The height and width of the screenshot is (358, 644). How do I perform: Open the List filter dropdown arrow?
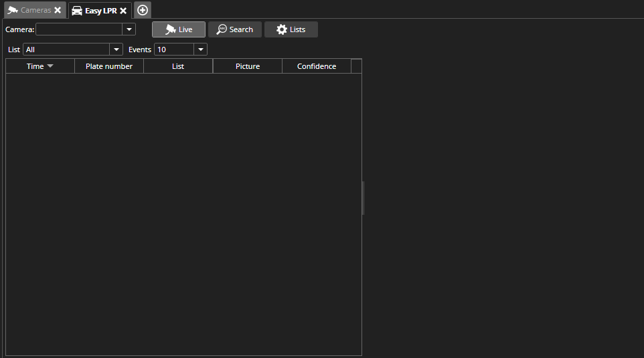tap(116, 50)
